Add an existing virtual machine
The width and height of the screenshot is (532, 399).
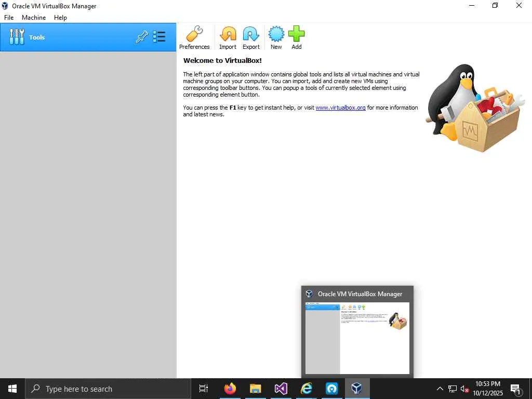click(x=297, y=37)
